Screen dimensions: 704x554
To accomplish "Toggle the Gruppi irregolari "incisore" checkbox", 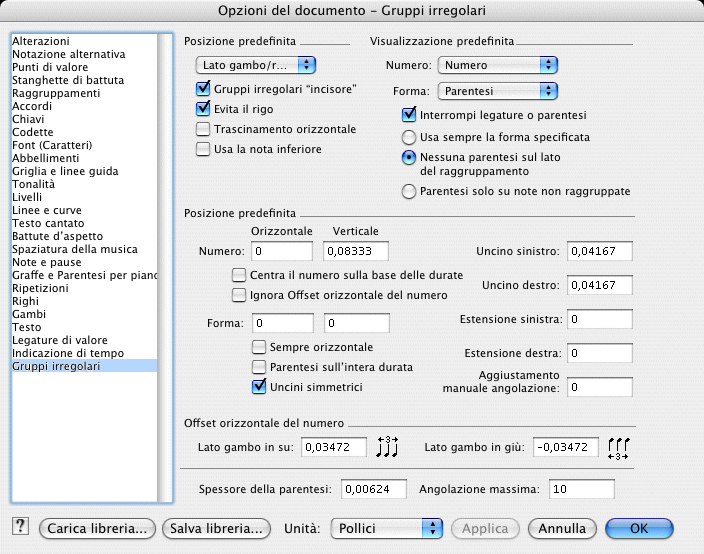I will click(x=203, y=90).
